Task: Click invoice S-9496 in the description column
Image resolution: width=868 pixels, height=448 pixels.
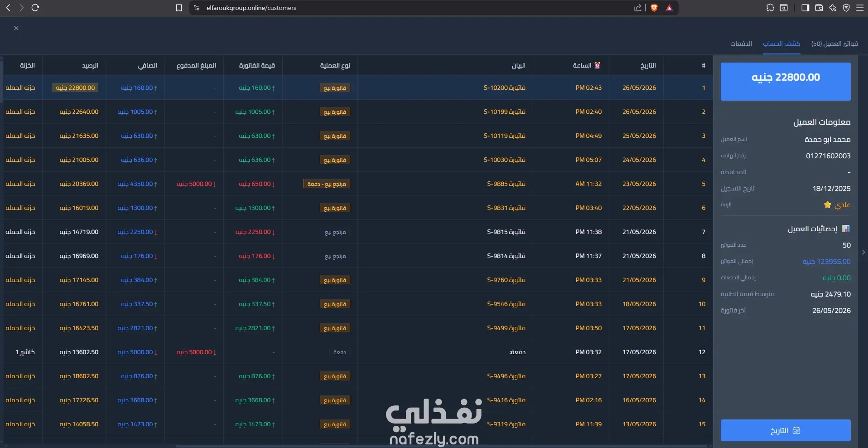Action: (506, 376)
